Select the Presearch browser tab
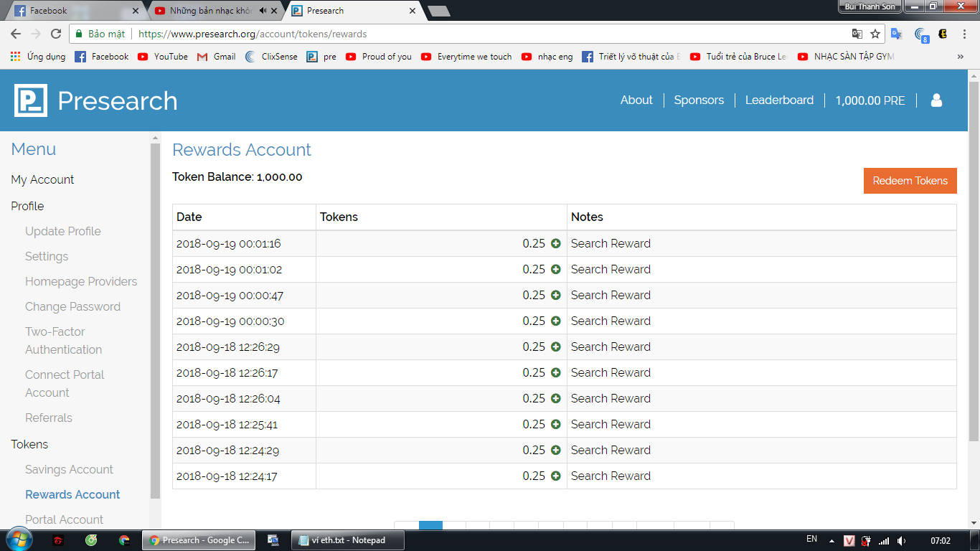 point(354,11)
